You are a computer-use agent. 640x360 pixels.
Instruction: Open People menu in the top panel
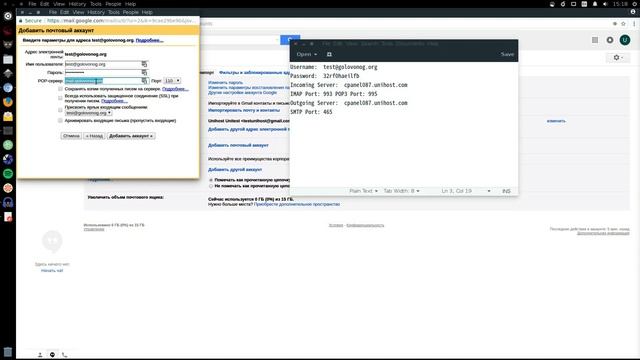113,4
